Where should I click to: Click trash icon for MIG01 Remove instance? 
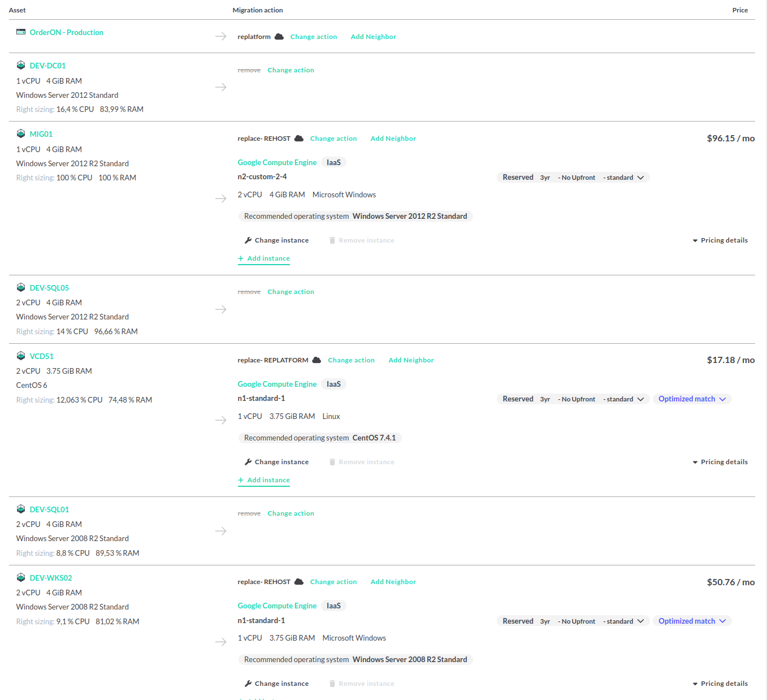pos(332,240)
